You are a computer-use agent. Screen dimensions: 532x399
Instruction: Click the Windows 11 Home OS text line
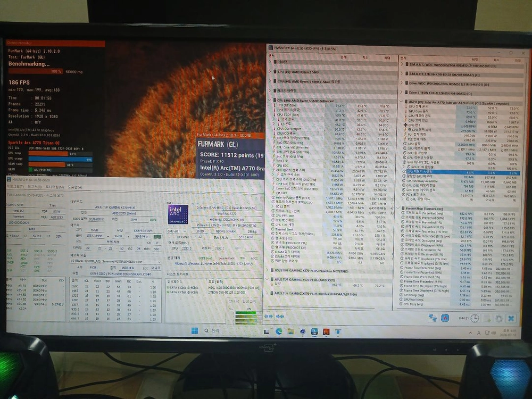(213, 263)
